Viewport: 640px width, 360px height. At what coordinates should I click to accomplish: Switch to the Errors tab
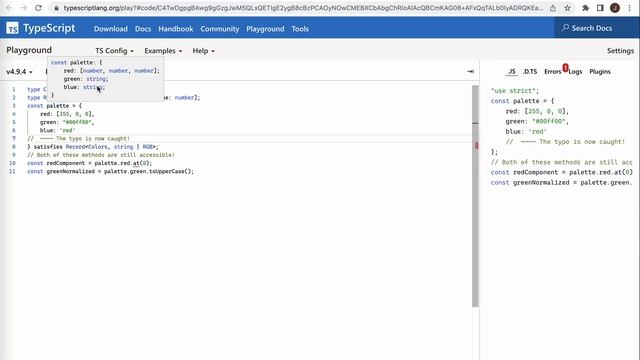coord(553,71)
